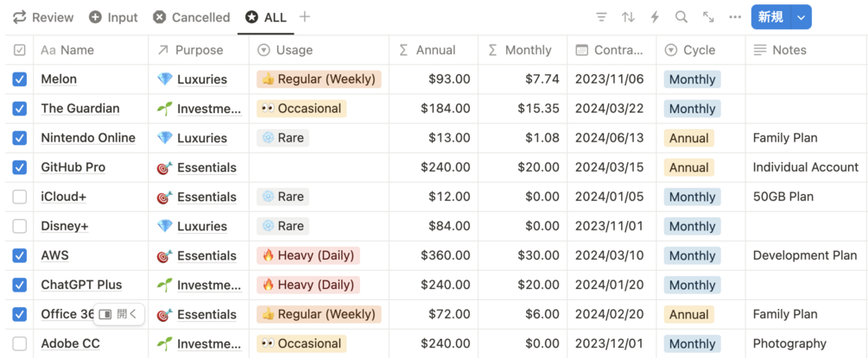Image resolution: width=868 pixels, height=358 pixels.
Task: Switch to the Review tab
Action: tap(43, 17)
